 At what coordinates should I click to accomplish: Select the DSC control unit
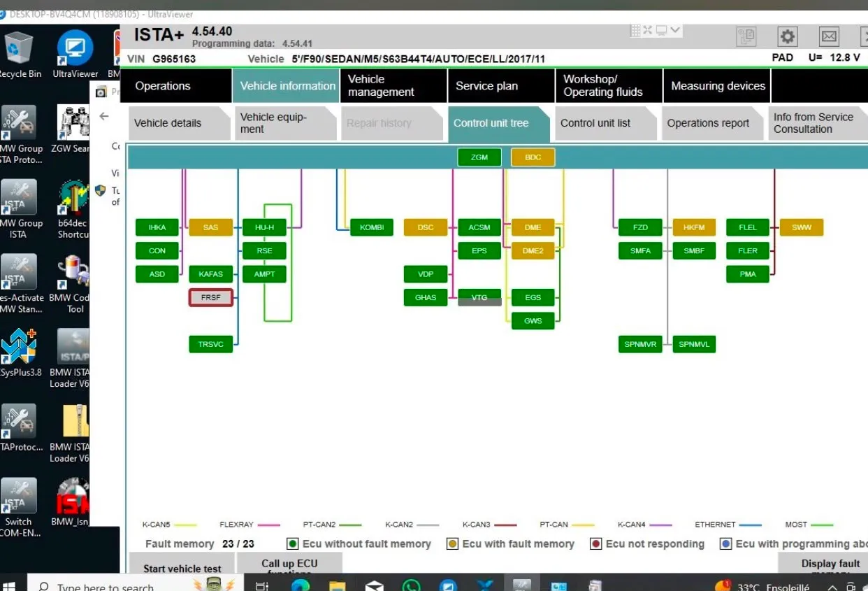click(426, 227)
